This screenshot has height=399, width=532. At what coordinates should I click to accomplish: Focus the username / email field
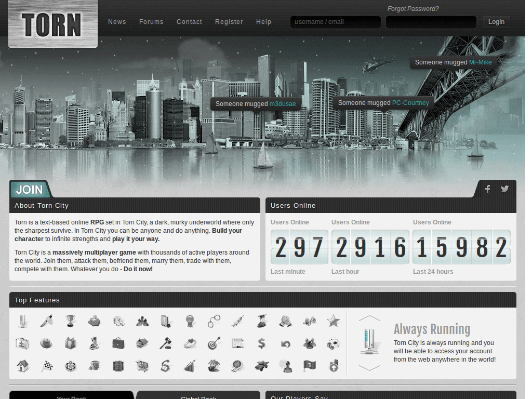[x=335, y=22]
